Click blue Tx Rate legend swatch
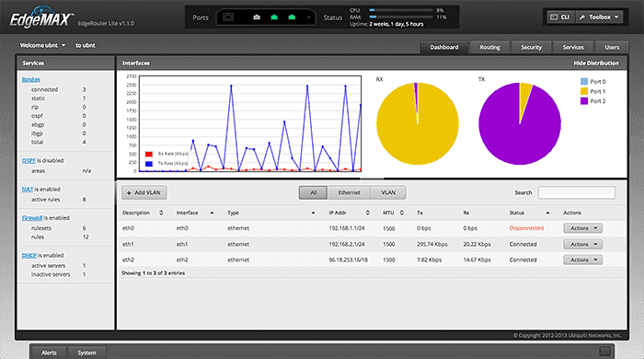The width and height of the screenshot is (644, 359). pos(149,164)
